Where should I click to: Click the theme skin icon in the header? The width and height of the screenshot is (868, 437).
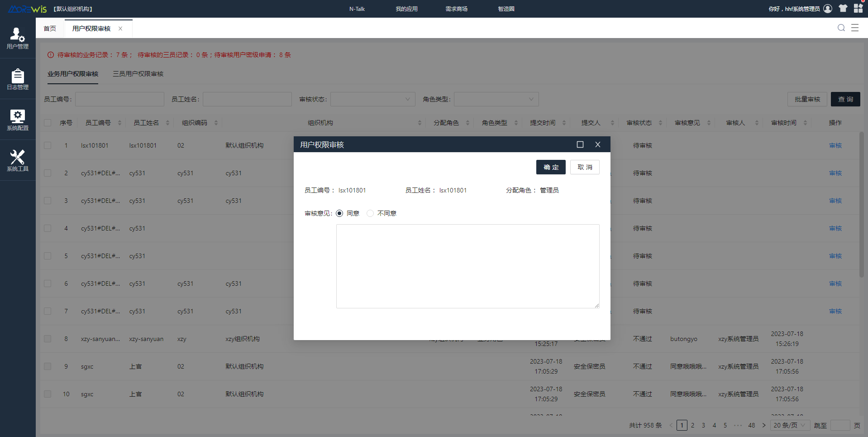tap(843, 8)
